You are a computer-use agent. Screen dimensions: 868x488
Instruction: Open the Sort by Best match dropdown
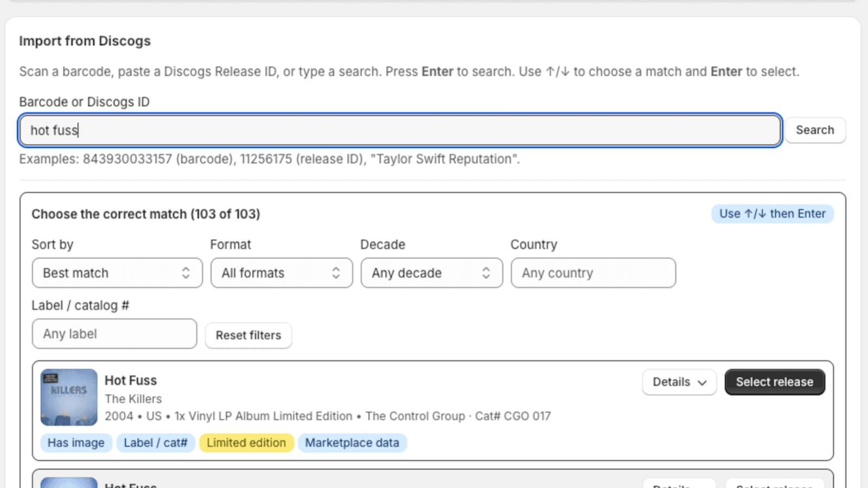(117, 273)
